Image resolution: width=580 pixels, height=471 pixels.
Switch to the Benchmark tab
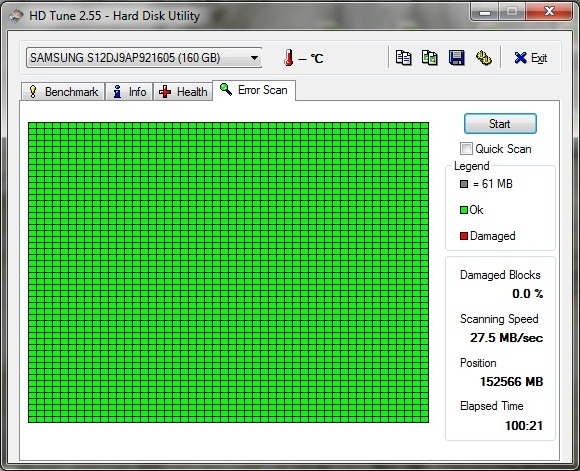coord(63,91)
